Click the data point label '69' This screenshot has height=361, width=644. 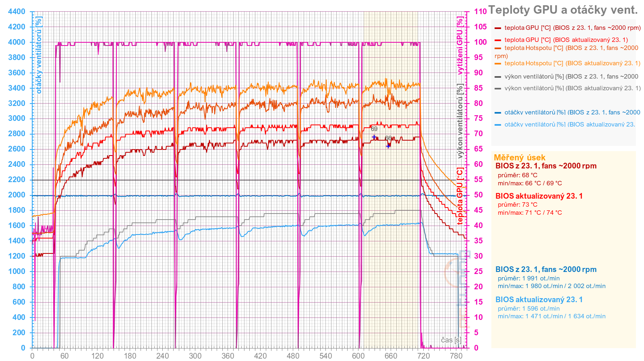coord(374,129)
